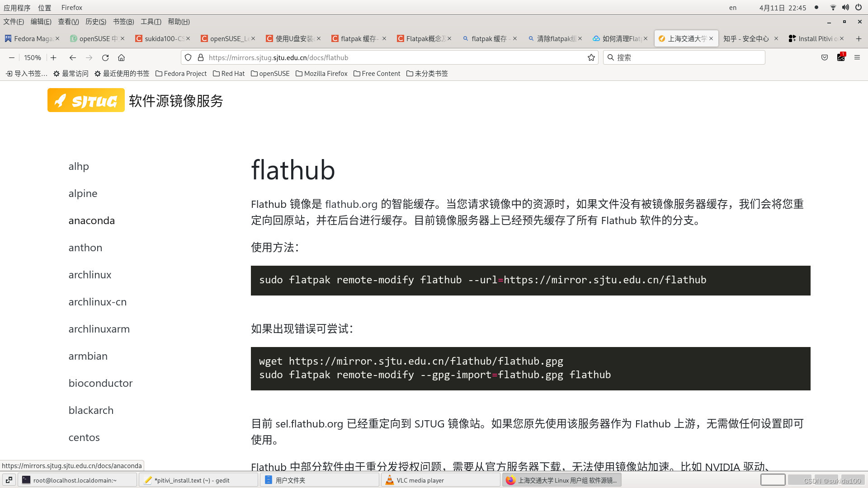Zoom in with the plus button
The image size is (868, 488).
[53, 57]
